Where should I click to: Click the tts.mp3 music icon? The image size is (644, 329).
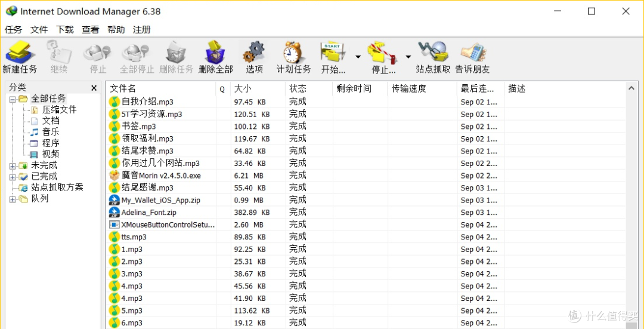[x=114, y=237]
